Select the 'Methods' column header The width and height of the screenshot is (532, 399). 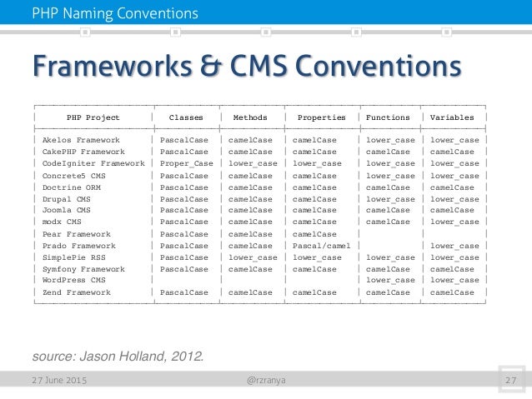pyautogui.click(x=250, y=117)
